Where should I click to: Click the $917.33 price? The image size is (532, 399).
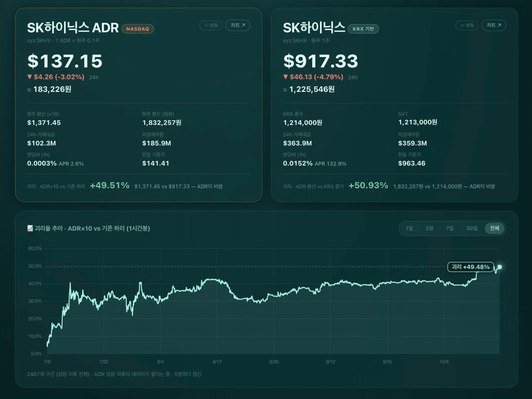[320, 61]
